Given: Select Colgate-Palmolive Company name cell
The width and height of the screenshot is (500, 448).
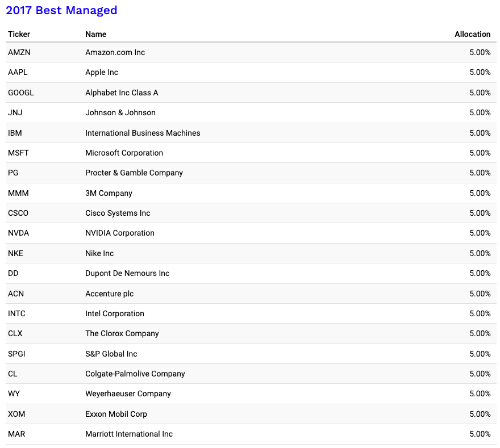Looking at the screenshot, I should coord(135,374).
